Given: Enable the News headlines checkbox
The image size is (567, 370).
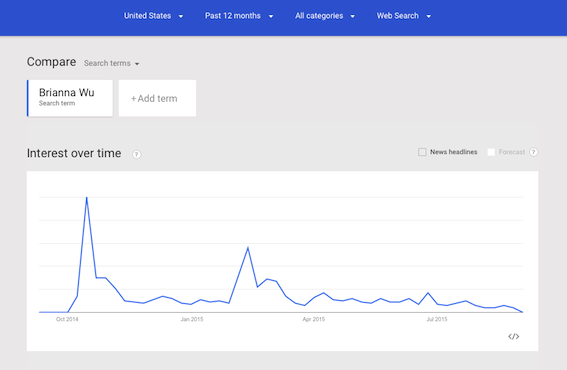Looking at the screenshot, I should (x=422, y=152).
